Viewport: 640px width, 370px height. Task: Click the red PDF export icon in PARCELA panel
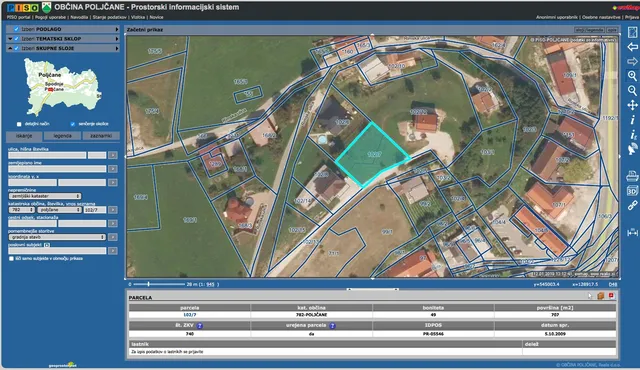pos(611,296)
